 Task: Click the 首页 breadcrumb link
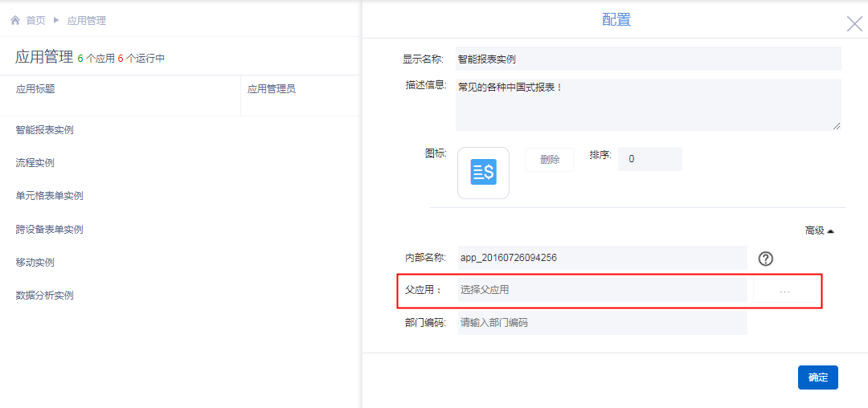pos(36,20)
